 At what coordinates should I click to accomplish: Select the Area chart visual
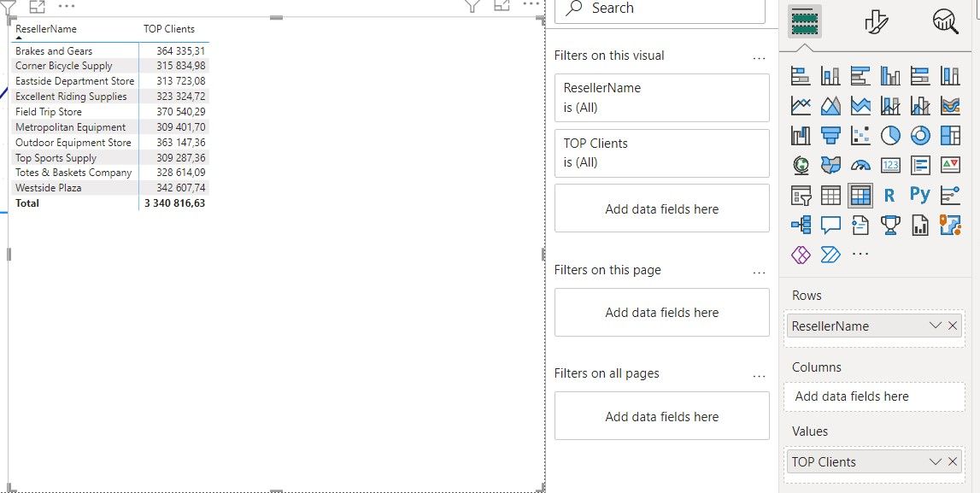830,106
